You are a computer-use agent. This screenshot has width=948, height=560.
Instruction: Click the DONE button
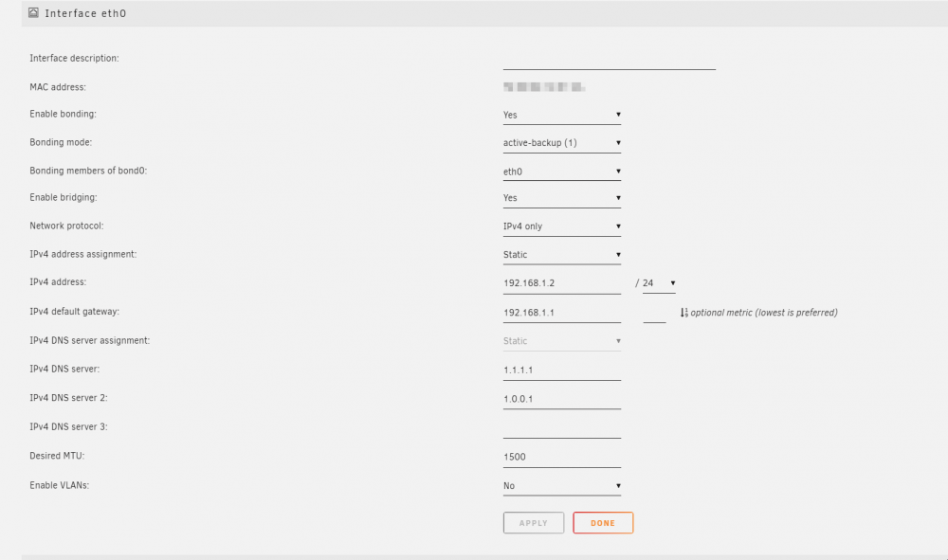tap(603, 523)
